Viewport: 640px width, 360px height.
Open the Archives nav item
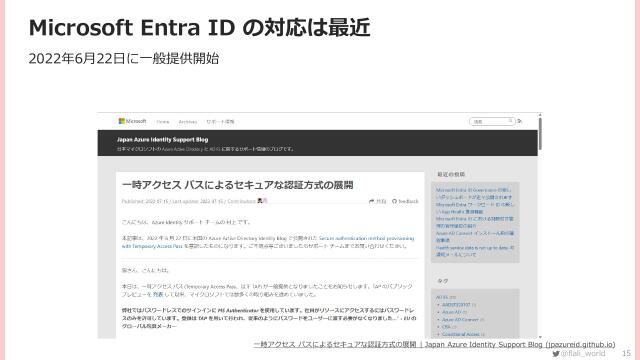(188, 122)
